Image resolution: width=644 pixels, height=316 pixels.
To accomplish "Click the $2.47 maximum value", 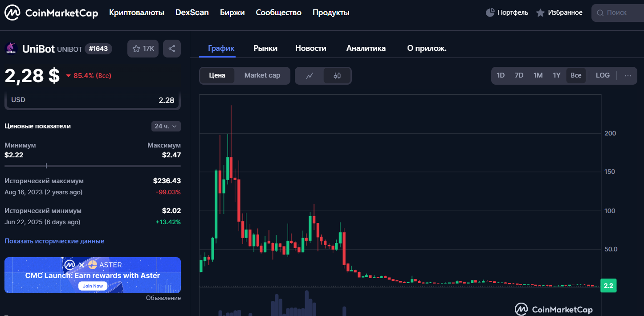I will pos(171,155).
